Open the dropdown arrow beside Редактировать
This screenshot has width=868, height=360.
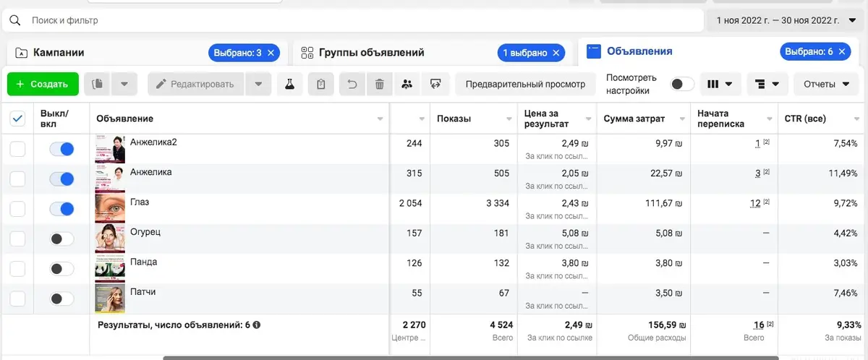pyautogui.click(x=258, y=84)
